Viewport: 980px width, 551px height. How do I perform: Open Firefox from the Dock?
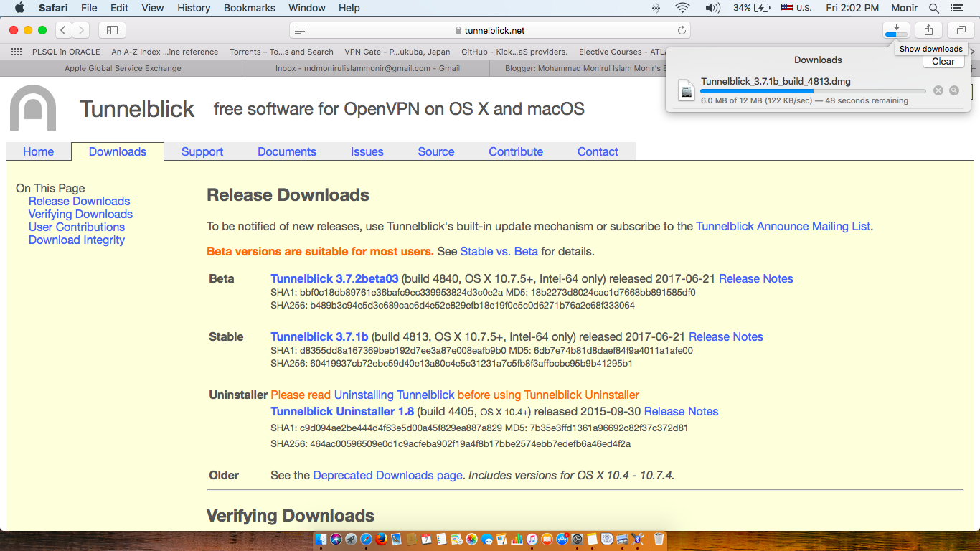pos(381,539)
